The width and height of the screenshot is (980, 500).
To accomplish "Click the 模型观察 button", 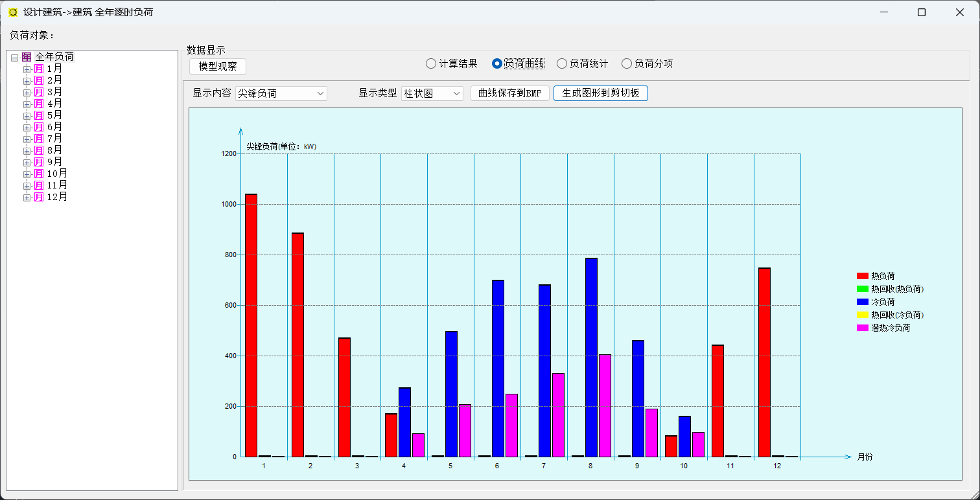I will click(218, 66).
